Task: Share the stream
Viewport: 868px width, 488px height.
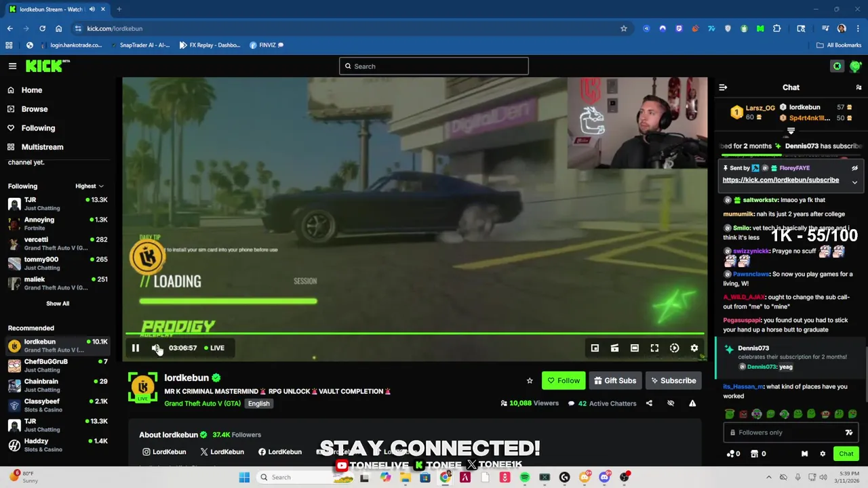Action: point(649,403)
